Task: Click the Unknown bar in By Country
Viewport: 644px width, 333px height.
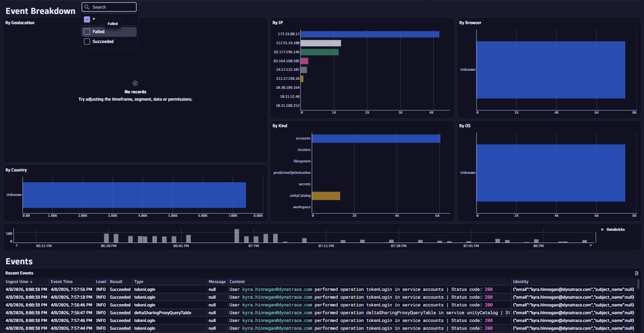Action: 134,195
